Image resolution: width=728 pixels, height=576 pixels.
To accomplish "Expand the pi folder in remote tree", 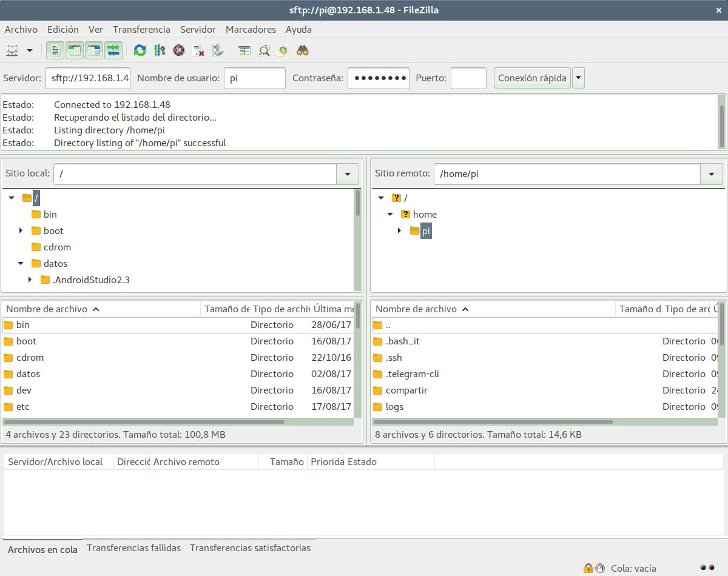I will [399, 230].
